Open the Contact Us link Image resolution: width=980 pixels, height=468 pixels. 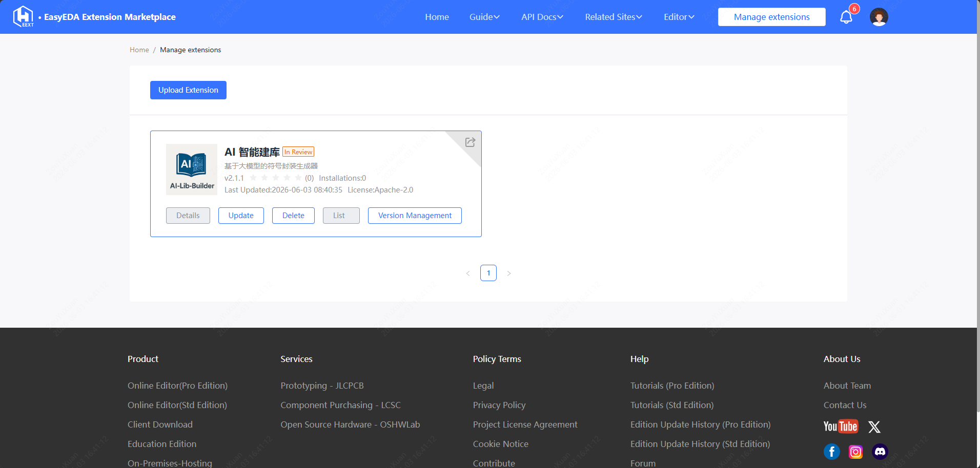tap(845, 405)
